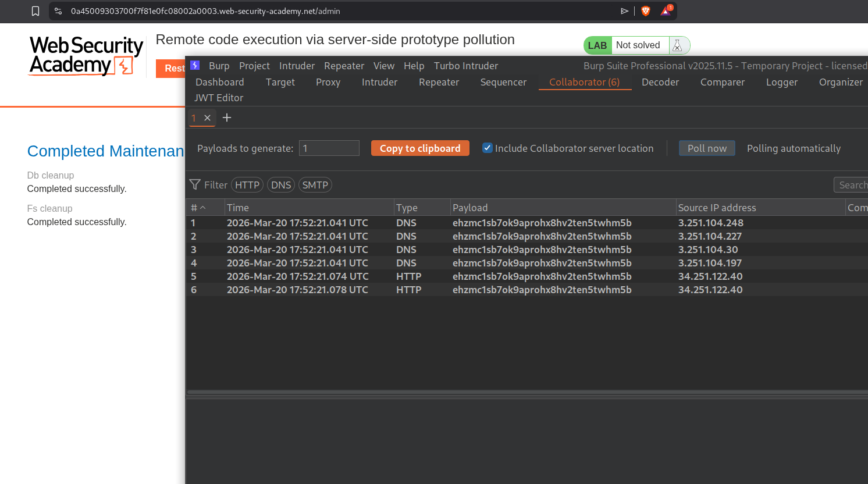868x484 pixels.
Task: Toggle the DNS filter chip
Action: 281,185
